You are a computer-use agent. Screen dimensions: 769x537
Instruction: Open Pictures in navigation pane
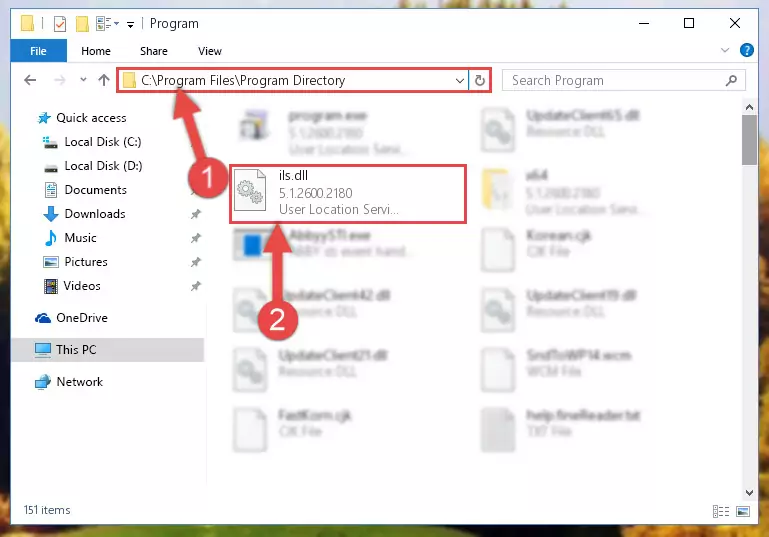tap(76, 262)
